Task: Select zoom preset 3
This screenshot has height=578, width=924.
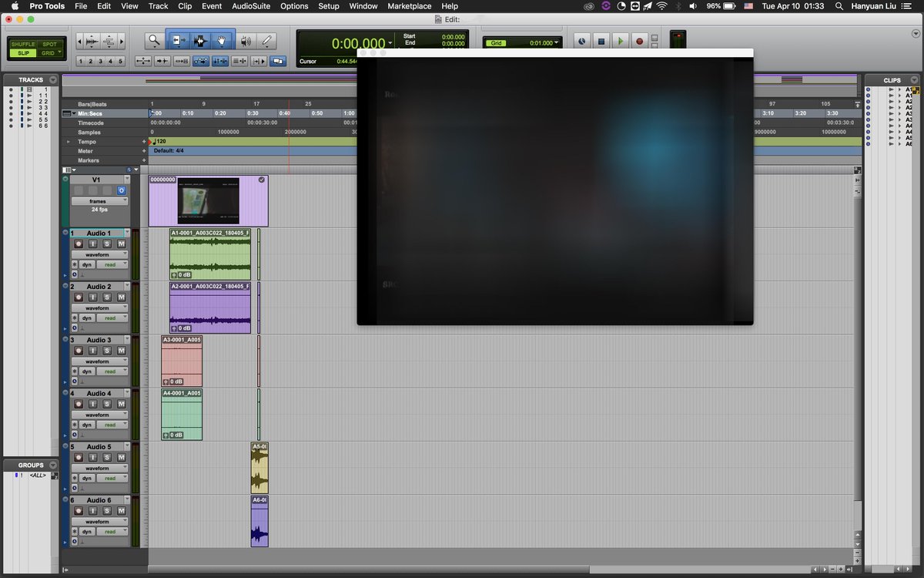Action: point(101,62)
